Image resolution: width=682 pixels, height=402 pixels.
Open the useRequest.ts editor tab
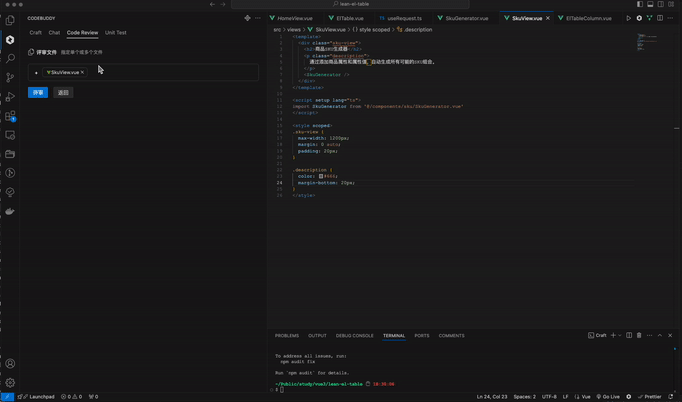coord(404,18)
